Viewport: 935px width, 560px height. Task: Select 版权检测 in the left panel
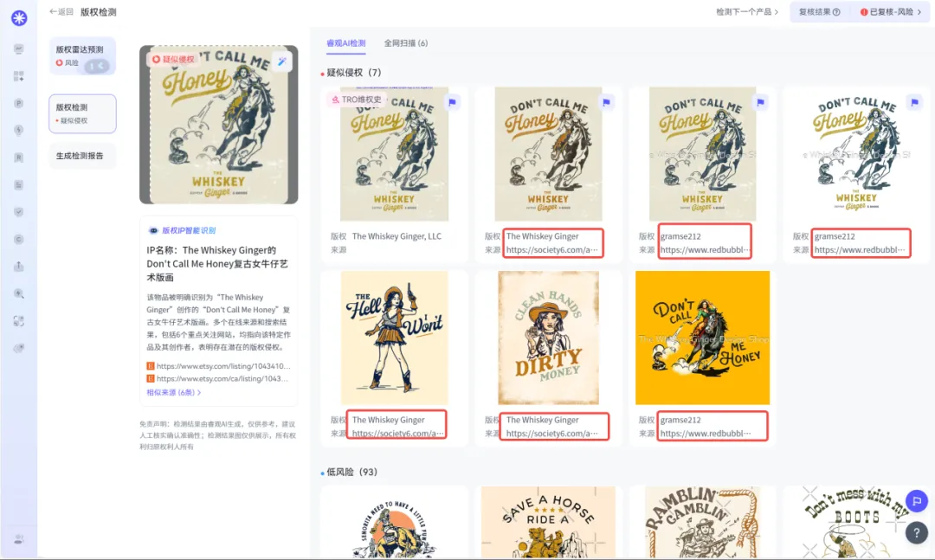point(82,113)
